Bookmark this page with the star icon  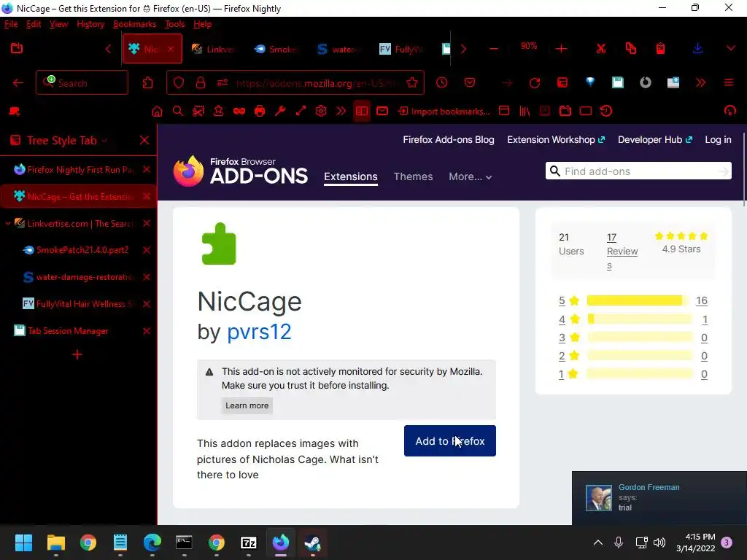coord(412,83)
